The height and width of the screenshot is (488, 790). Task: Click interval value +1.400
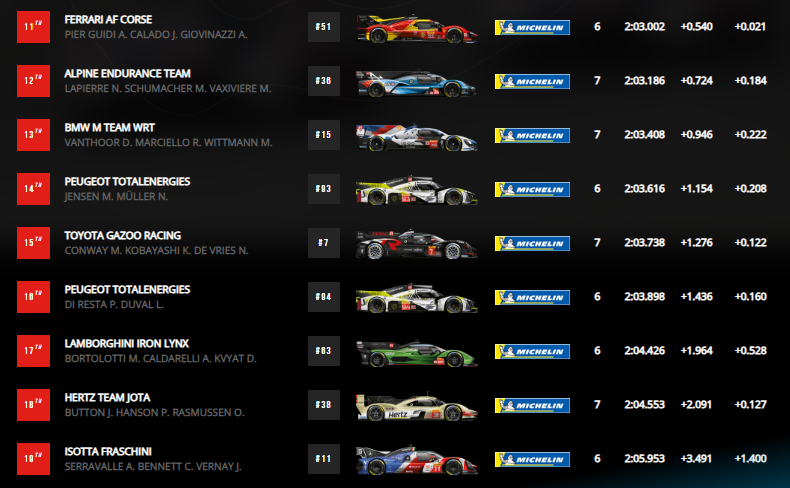751,459
